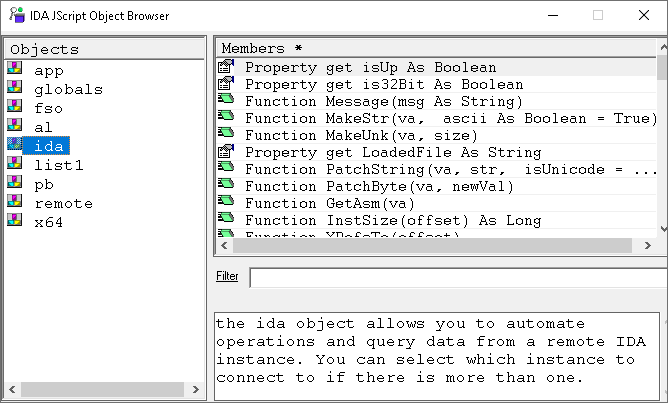Click the property icon for is32Bit
The image size is (668, 403).
pos(226,83)
